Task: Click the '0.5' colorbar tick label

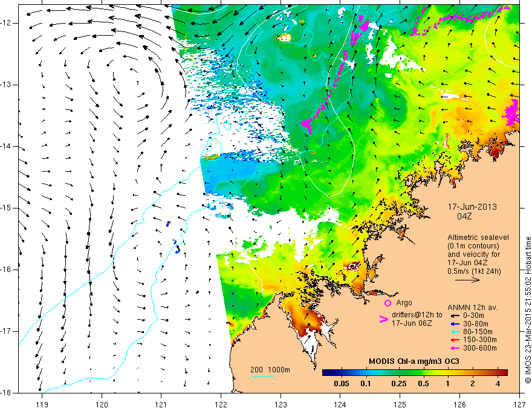Action: pyautogui.click(x=423, y=384)
